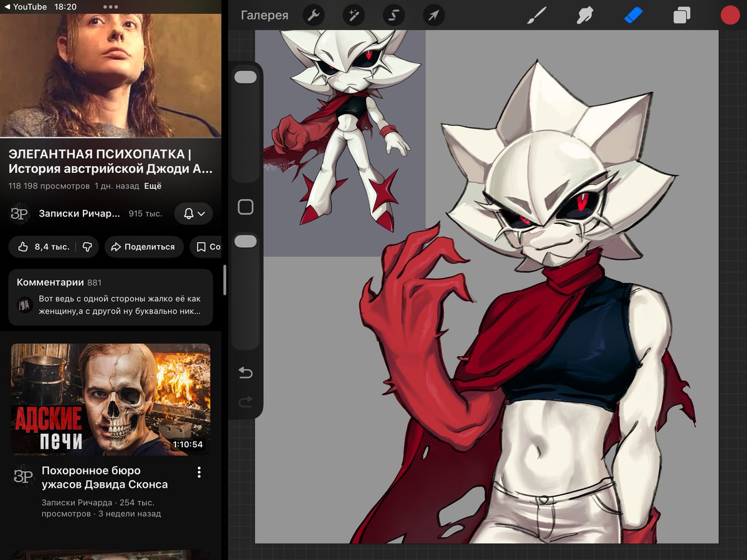Image resolution: width=747 pixels, height=560 pixels.
Task: Open the channel avatar beside Похоронное бюро
Action: point(24,475)
